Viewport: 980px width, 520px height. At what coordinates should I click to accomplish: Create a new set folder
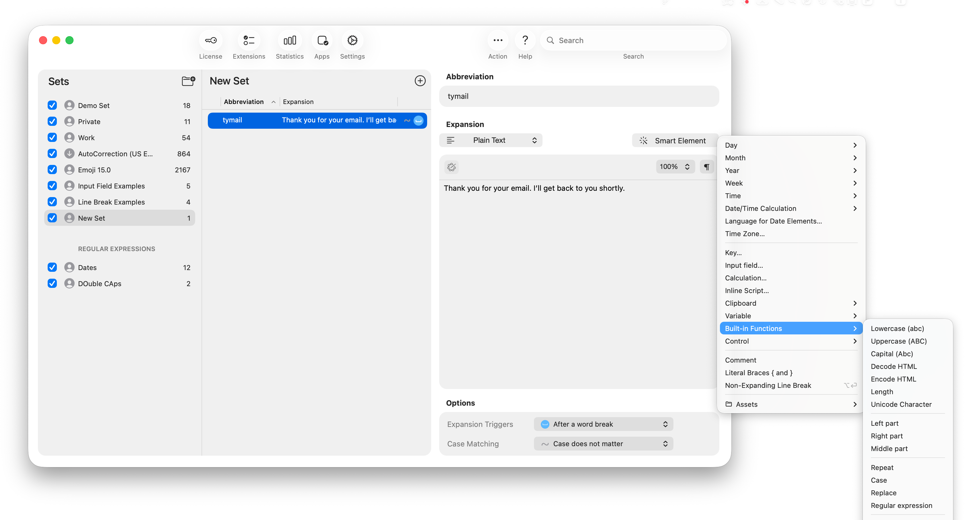coord(188,81)
